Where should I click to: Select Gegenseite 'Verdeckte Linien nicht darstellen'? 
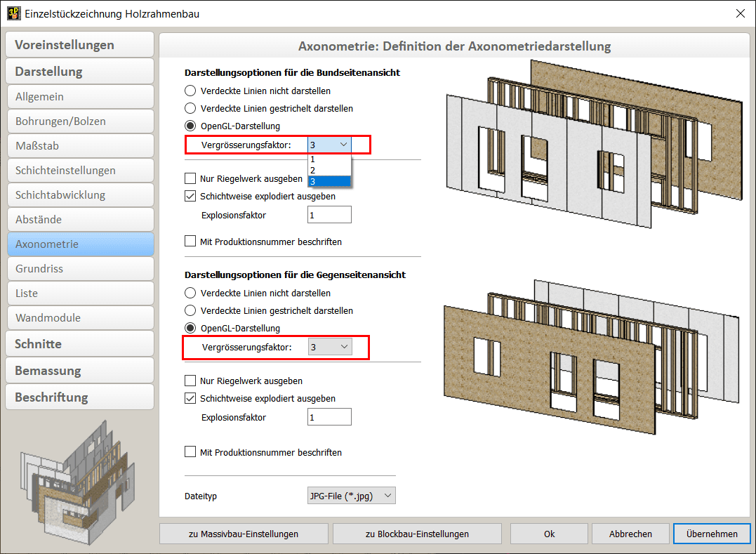point(190,294)
